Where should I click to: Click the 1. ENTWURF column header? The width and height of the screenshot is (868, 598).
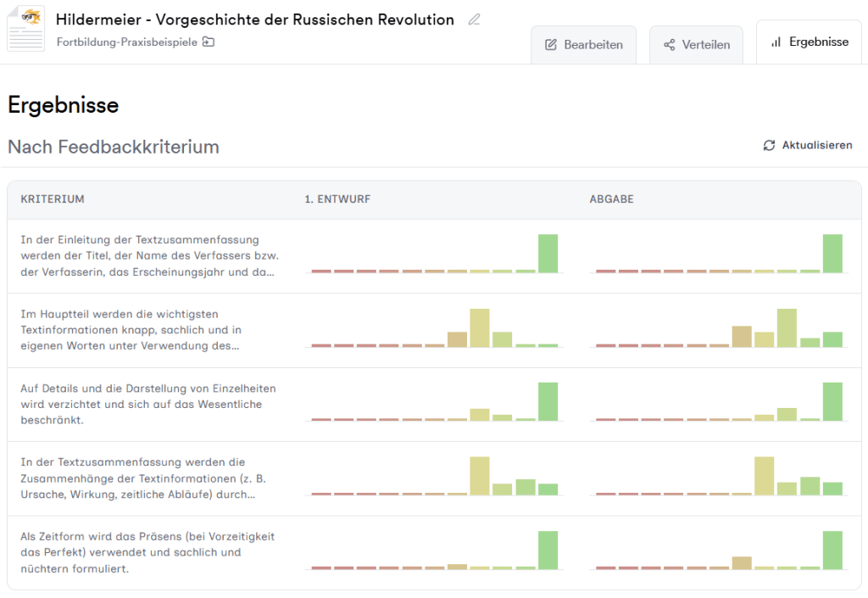coord(338,198)
